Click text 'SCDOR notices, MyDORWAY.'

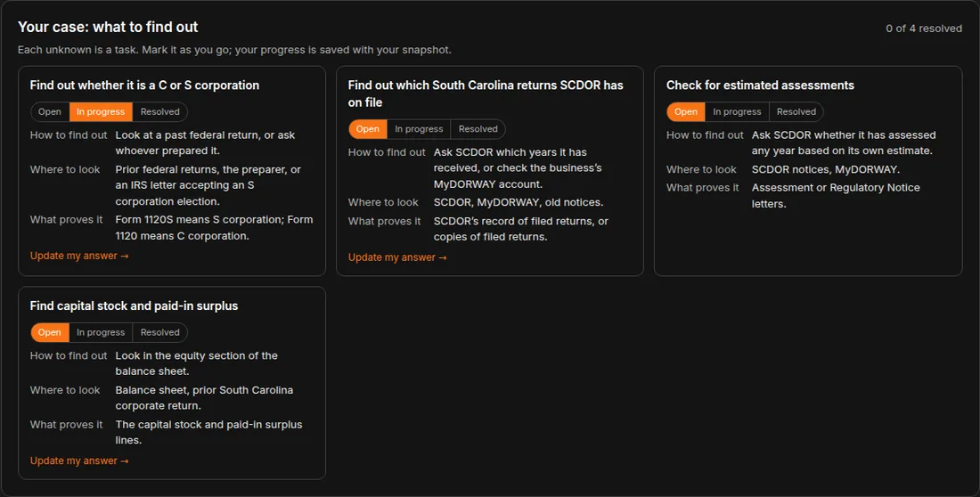click(x=826, y=169)
